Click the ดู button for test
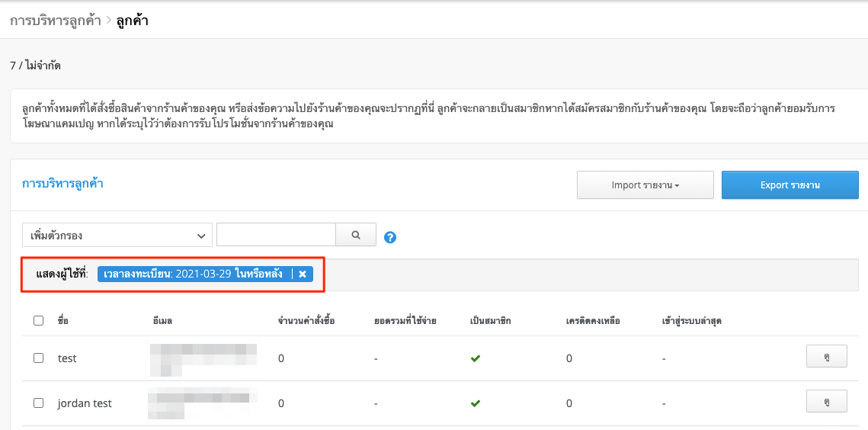The height and width of the screenshot is (430, 868). coord(827,356)
